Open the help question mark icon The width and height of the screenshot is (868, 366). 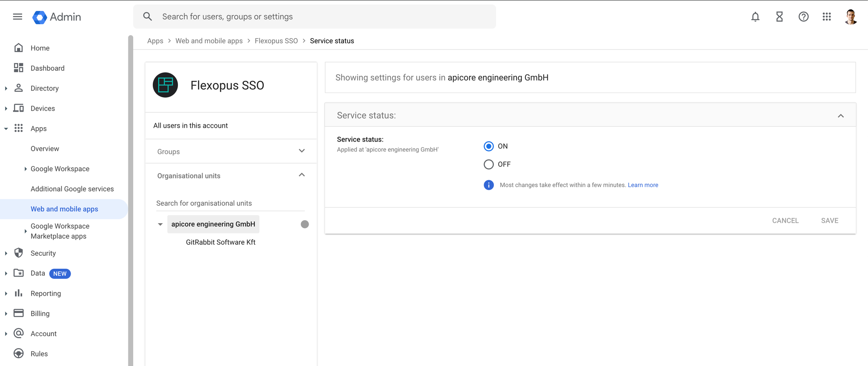click(x=803, y=17)
